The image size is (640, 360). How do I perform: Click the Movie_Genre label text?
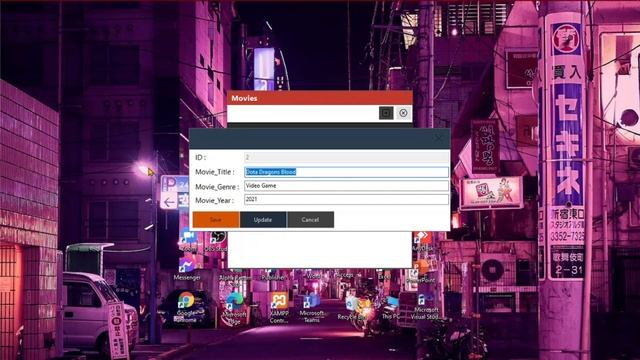tap(217, 187)
